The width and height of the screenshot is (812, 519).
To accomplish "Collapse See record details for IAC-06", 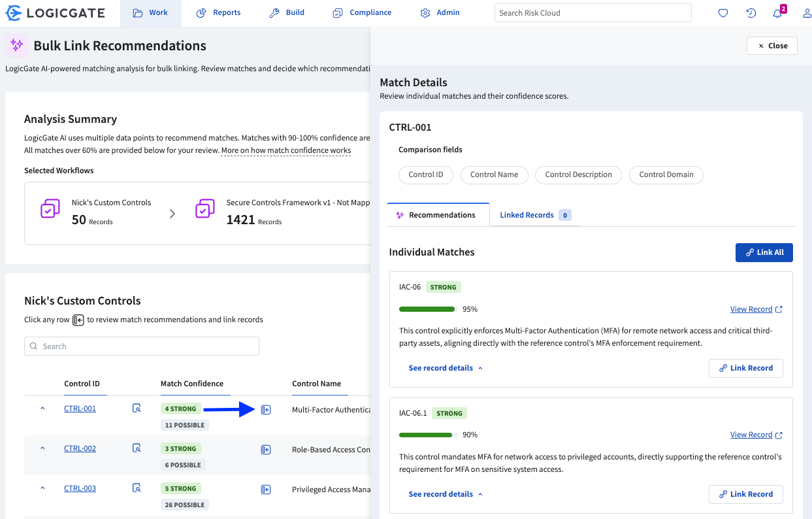I will [x=446, y=368].
